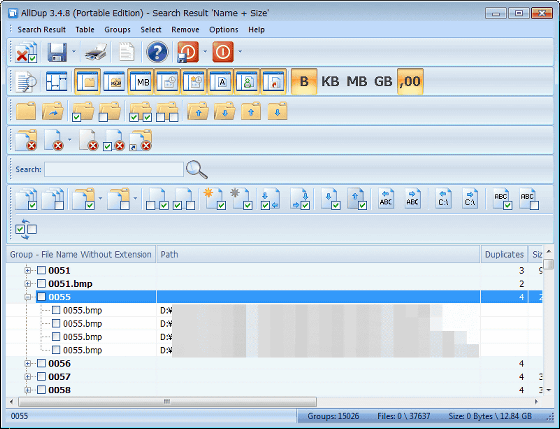Check the 0051 group checkbox

(x=41, y=270)
